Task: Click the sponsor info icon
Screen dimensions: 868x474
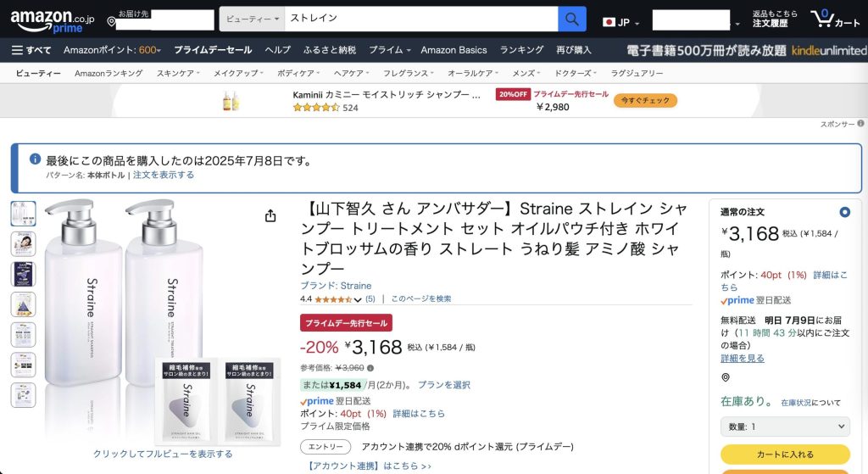Action: (860, 124)
